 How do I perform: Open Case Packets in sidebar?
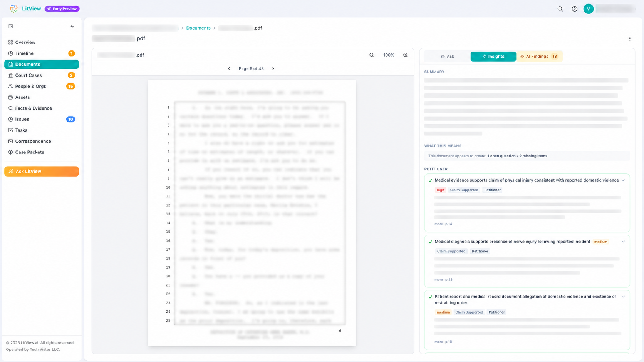42,152
